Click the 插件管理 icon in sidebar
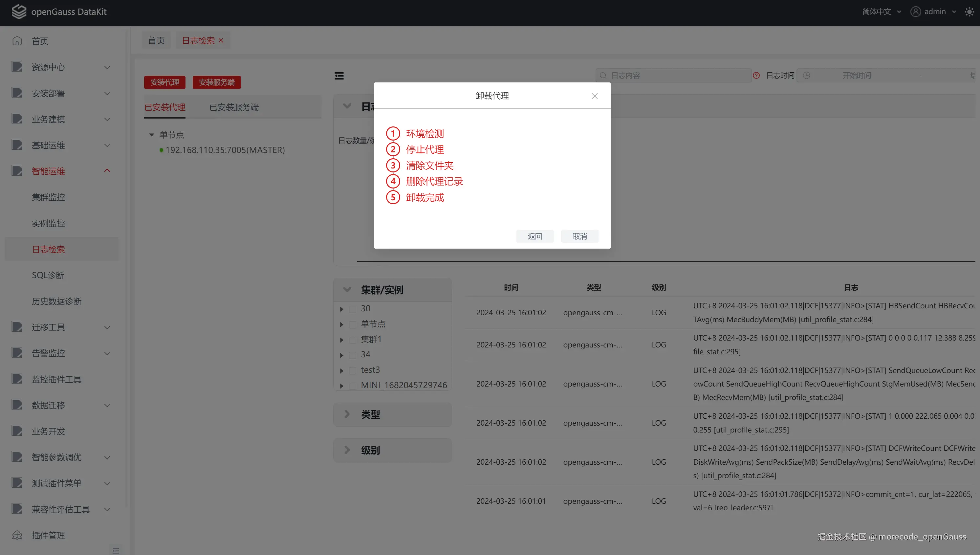 click(x=17, y=535)
